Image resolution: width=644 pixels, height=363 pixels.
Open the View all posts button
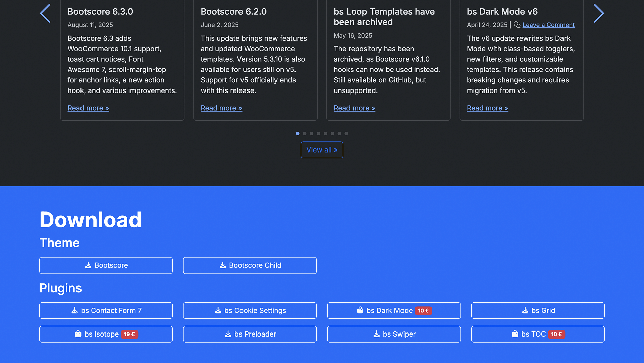(322, 150)
